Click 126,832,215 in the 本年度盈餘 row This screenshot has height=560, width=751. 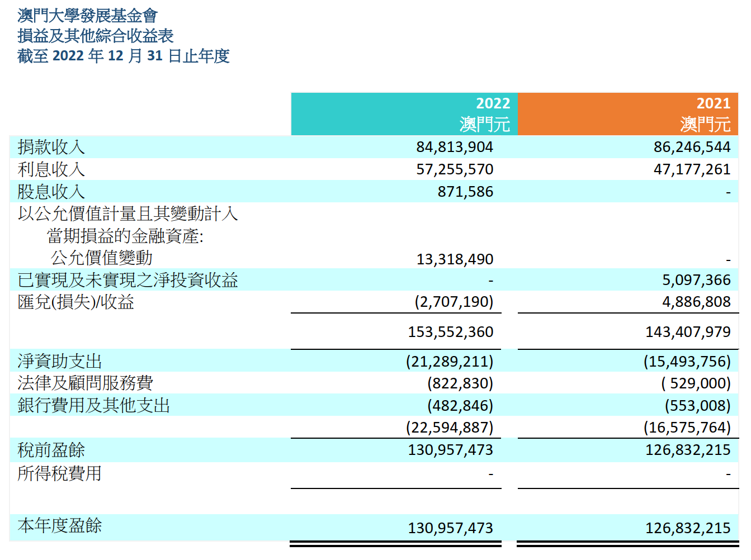coord(688,528)
